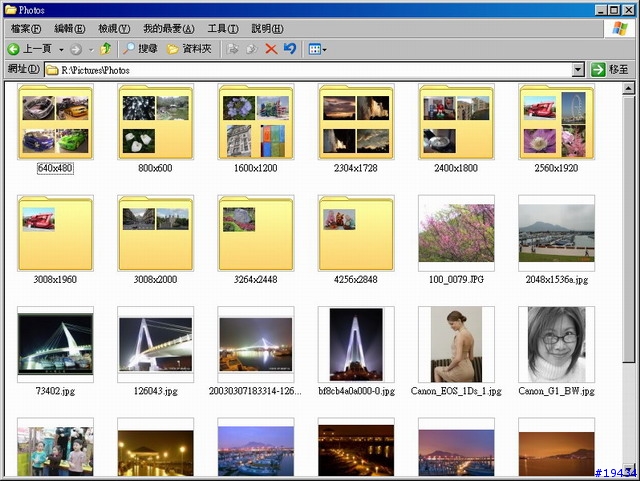Screen dimensions: 640x481
Task: Click the 100_0079.JPG file name label
Action: (x=456, y=280)
